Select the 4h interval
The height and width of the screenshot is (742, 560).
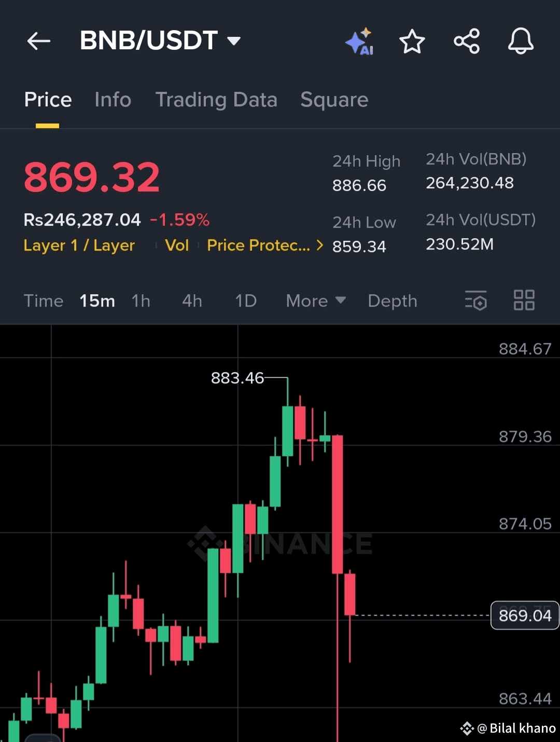point(192,301)
